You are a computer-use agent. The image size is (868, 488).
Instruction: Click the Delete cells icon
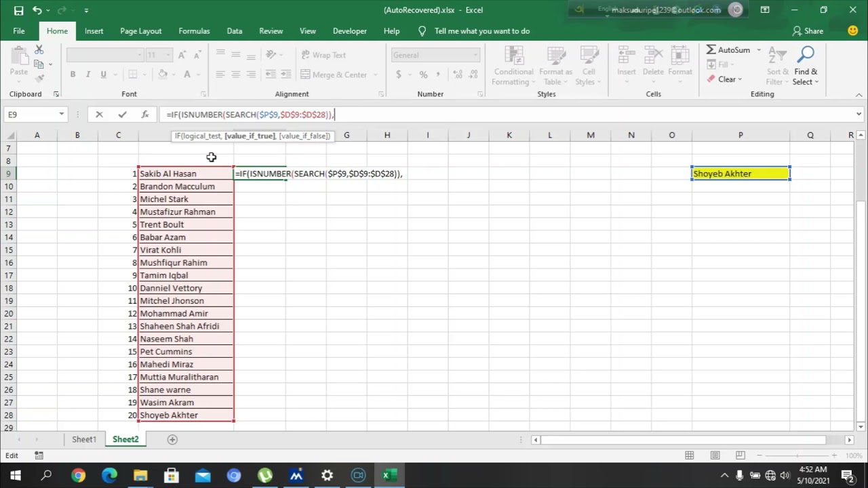653,56
